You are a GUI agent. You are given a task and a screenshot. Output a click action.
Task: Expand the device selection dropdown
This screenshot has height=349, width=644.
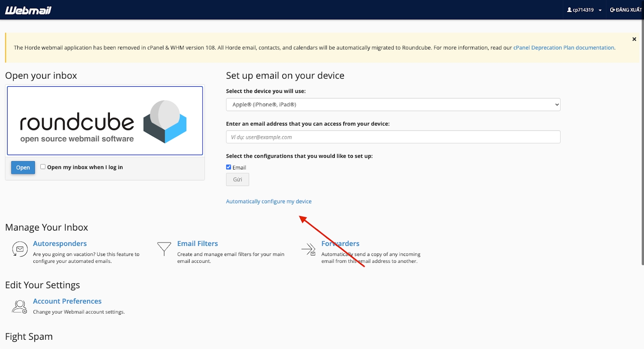pyautogui.click(x=393, y=105)
